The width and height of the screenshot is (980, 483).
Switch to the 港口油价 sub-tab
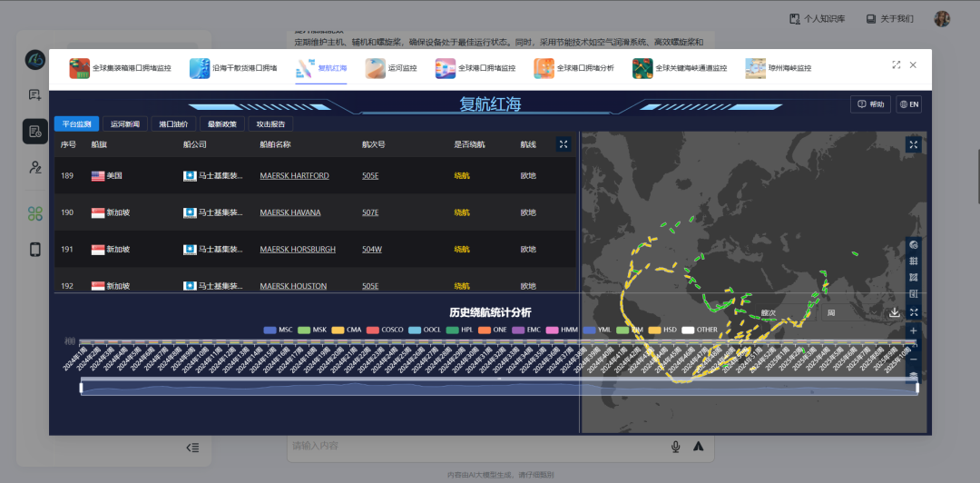[173, 123]
